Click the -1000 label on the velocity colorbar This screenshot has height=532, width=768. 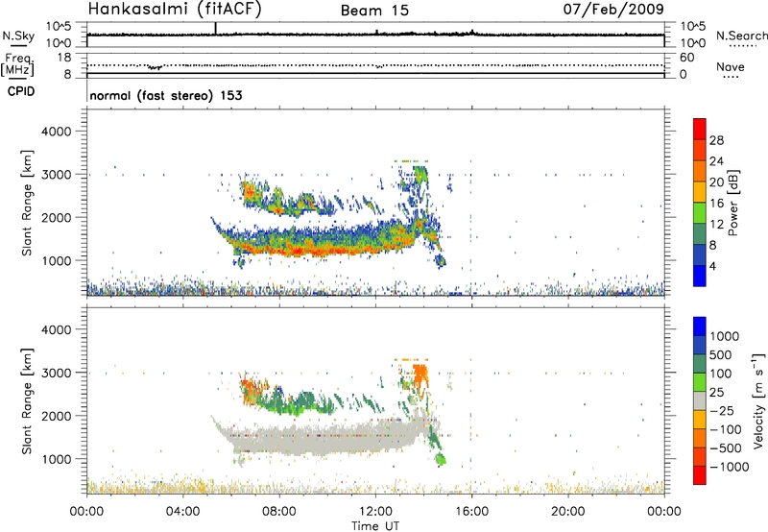730,467
